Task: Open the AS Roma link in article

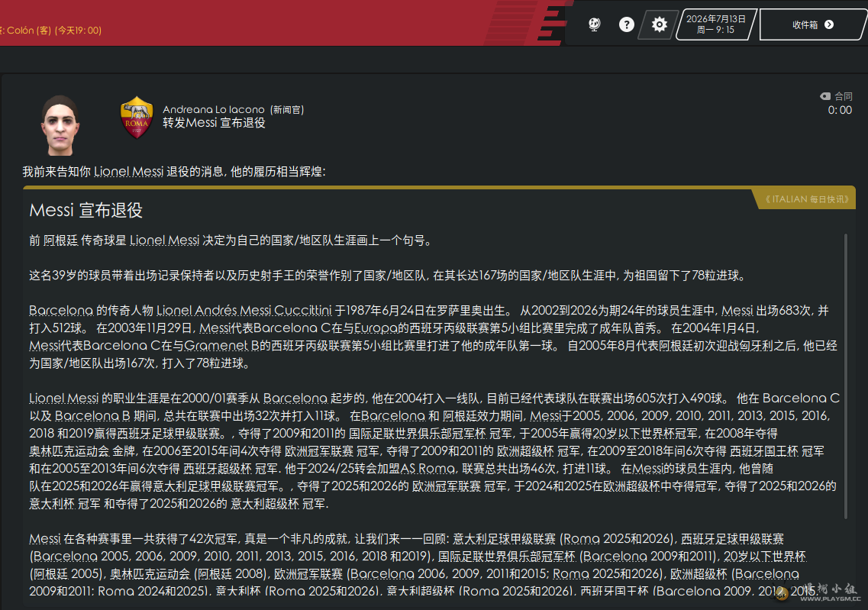Action: [428, 469]
